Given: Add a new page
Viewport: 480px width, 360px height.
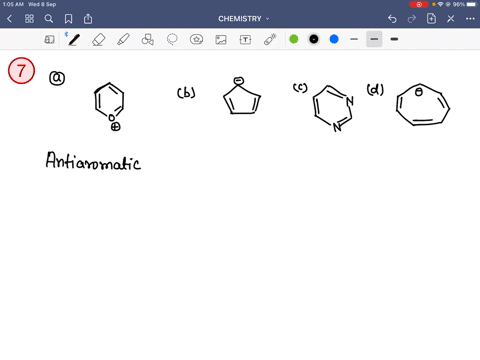Looking at the screenshot, I should [431, 19].
